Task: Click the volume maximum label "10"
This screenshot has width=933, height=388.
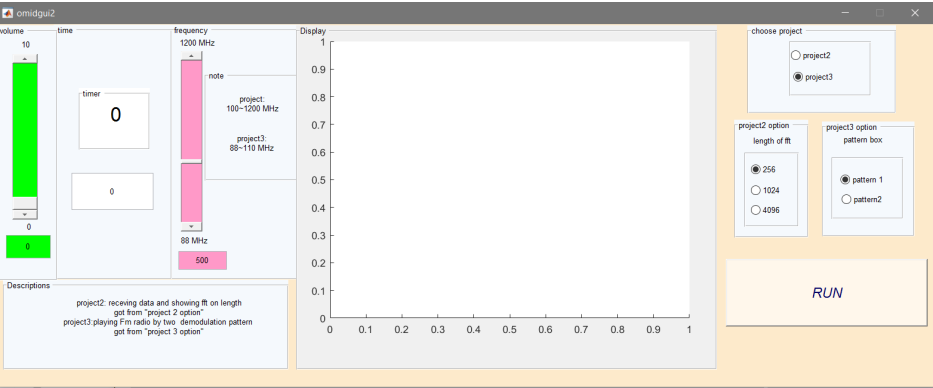Action: pyautogui.click(x=26, y=45)
